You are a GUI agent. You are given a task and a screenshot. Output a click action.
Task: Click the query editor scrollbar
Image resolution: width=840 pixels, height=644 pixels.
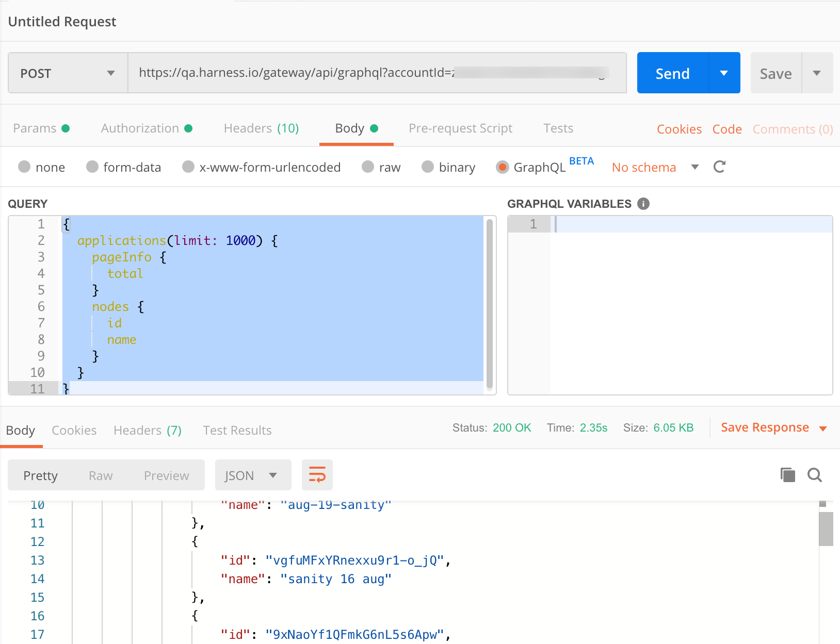point(490,304)
